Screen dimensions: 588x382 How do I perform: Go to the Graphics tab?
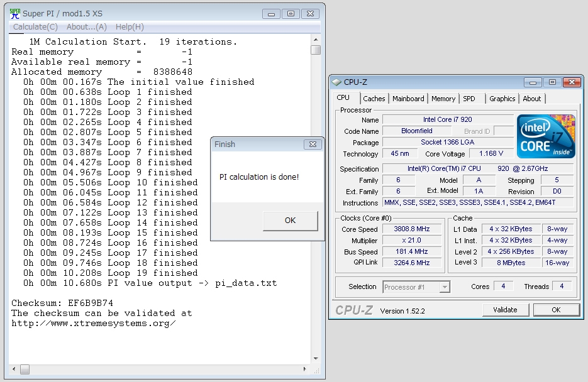pyautogui.click(x=502, y=99)
